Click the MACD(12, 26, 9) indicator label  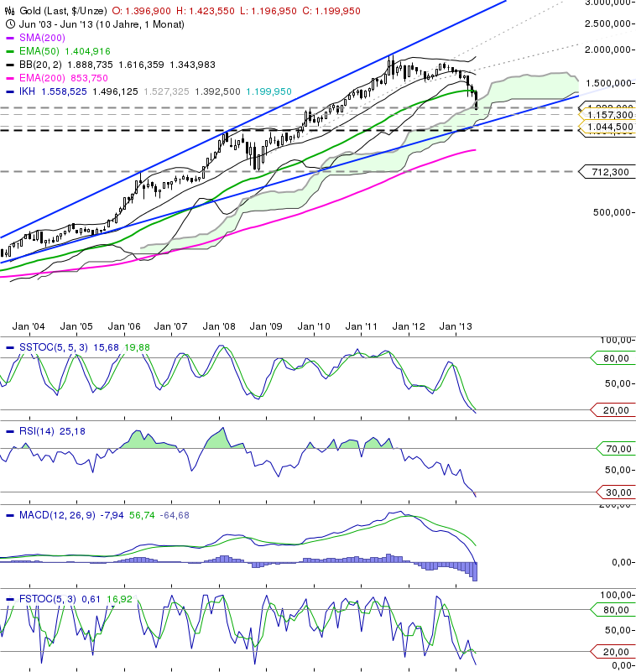pyautogui.click(x=57, y=515)
